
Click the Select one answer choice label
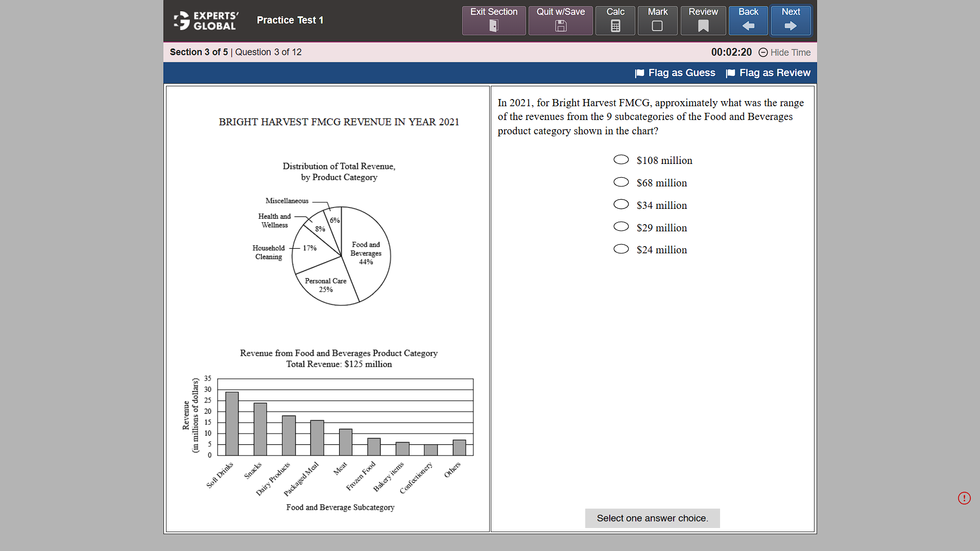coord(652,518)
